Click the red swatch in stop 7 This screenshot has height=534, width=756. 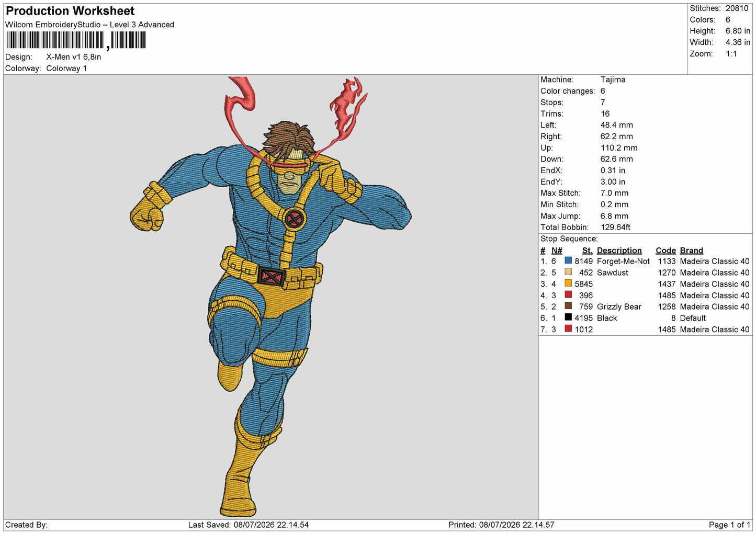click(568, 329)
